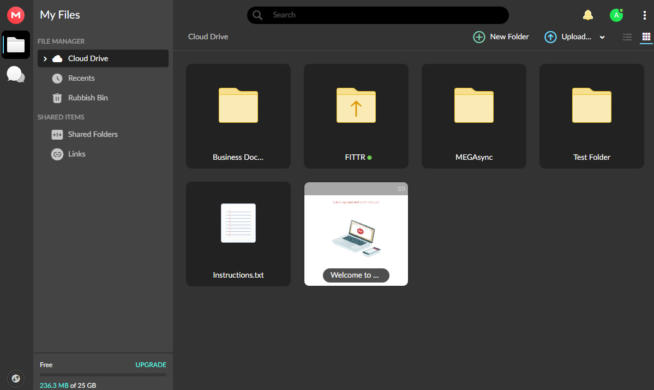This screenshot has height=390, width=654.
Task: Select the Welcome to ... thumbnail
Action: (356, 234)
